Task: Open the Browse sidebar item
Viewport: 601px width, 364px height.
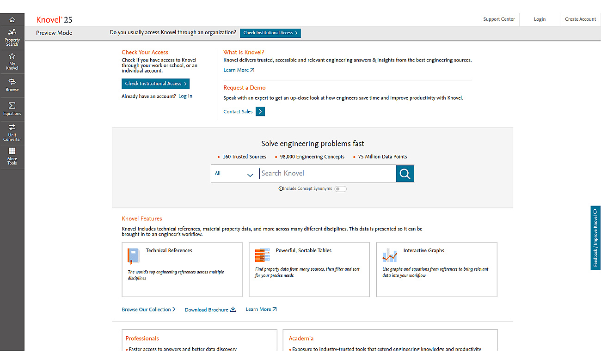Action: 12,85
